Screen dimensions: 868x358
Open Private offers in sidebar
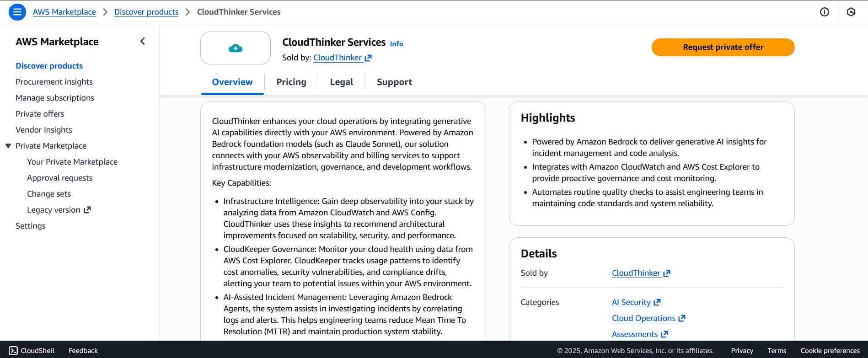coord(40,114)
